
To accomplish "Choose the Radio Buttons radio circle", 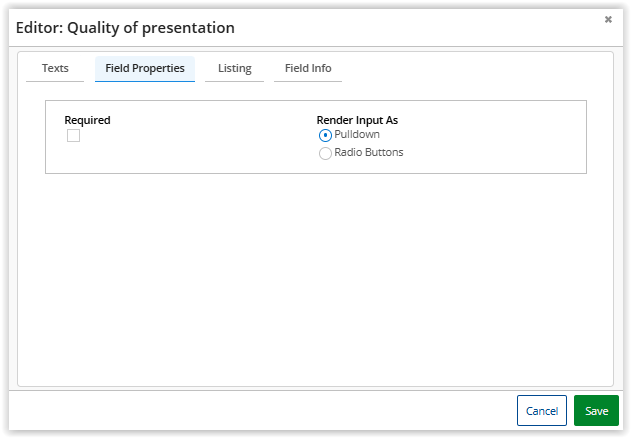I will (325, 154).
